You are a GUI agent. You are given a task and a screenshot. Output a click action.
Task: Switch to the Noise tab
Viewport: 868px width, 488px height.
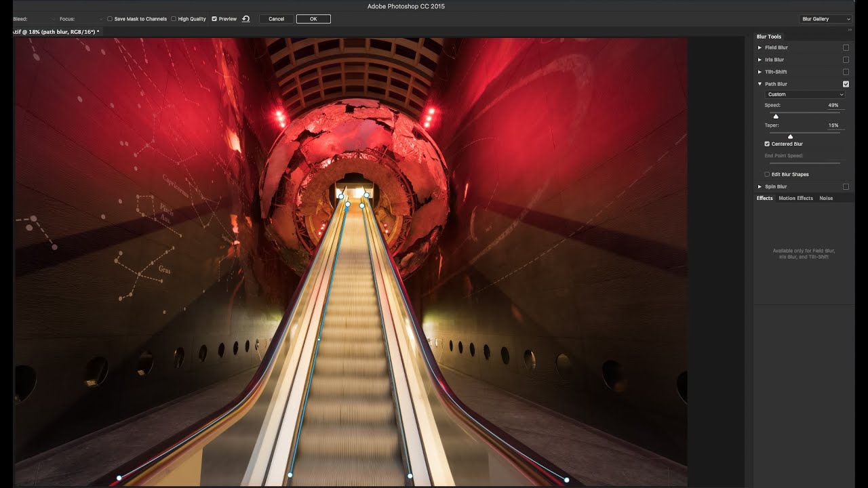click(x=826, y=198)
